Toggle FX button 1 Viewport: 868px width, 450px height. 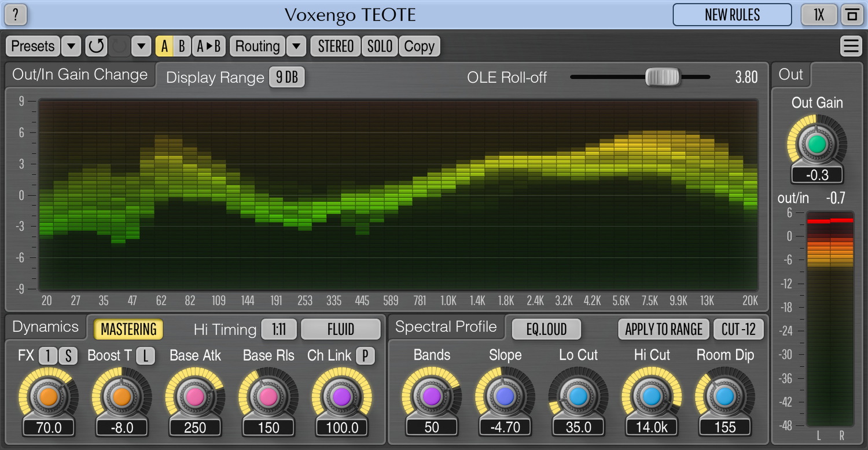[x=48, y=356]
